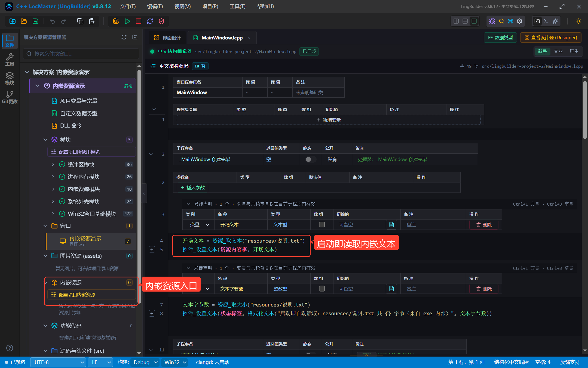This screenshot has height=368, width=588.
Task: Select 配置项目内嵌资源 tree entry
Action: (92, 295)
